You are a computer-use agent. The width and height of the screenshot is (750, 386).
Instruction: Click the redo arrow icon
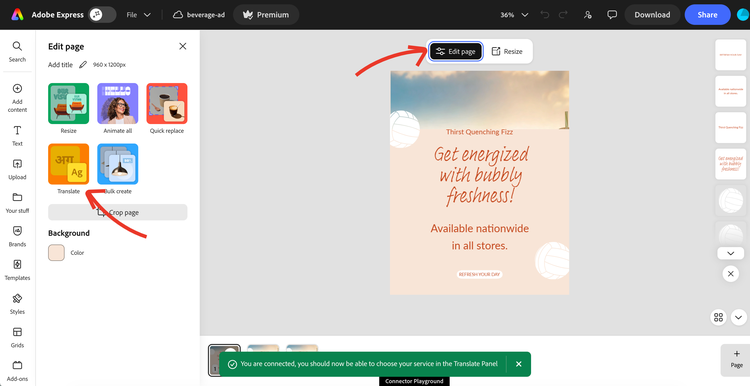564,15
